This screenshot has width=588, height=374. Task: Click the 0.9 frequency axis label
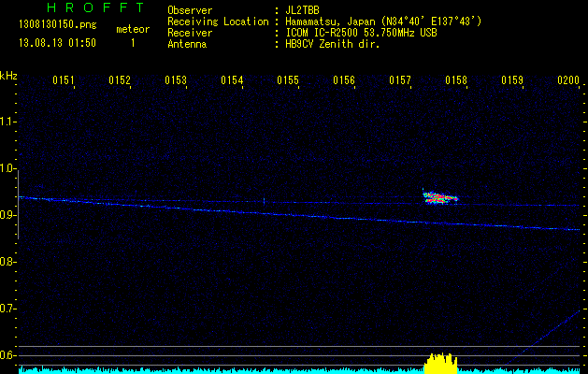point(8,215)
